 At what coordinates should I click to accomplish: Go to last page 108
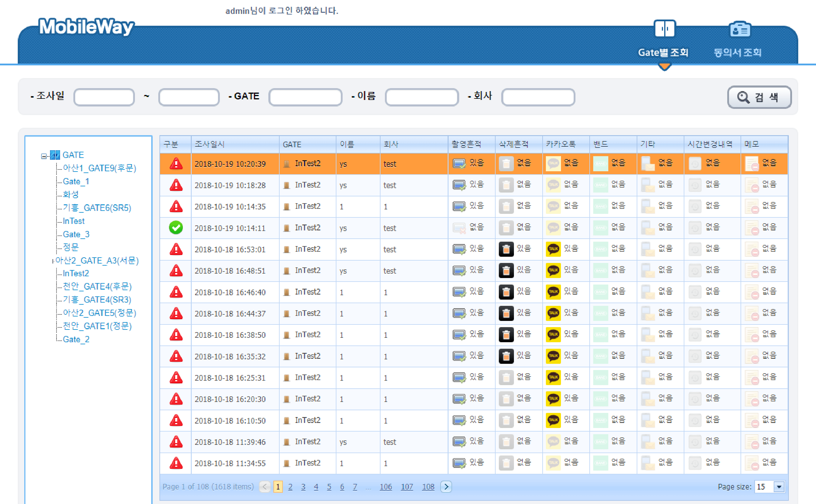(428, 487)
